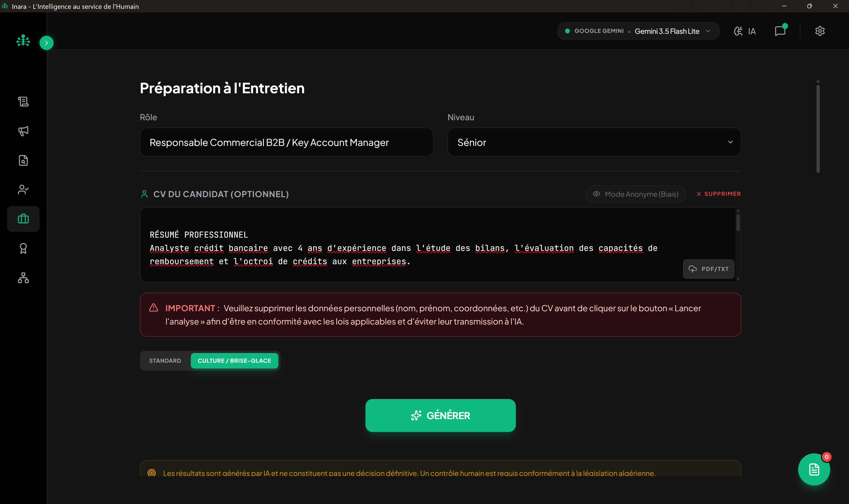Screen dimensions: 849x504
Task: Open the document search sidebar section
Action: click(23, 160)
